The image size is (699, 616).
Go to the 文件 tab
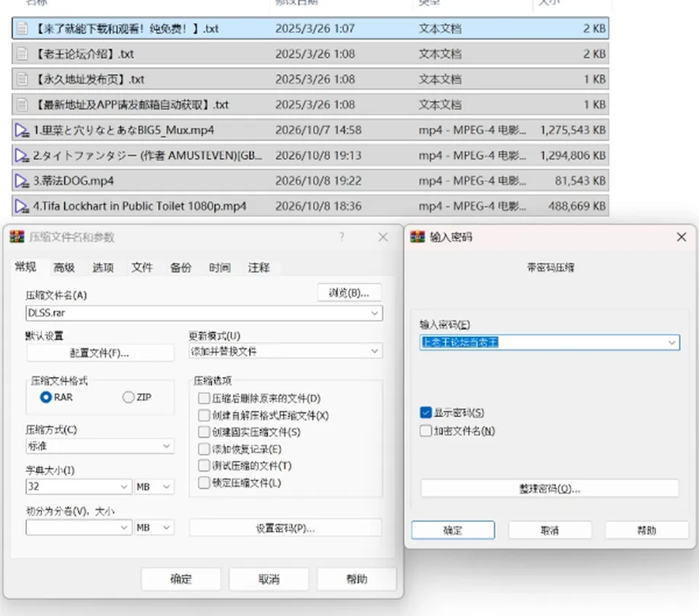coord(142,267)
